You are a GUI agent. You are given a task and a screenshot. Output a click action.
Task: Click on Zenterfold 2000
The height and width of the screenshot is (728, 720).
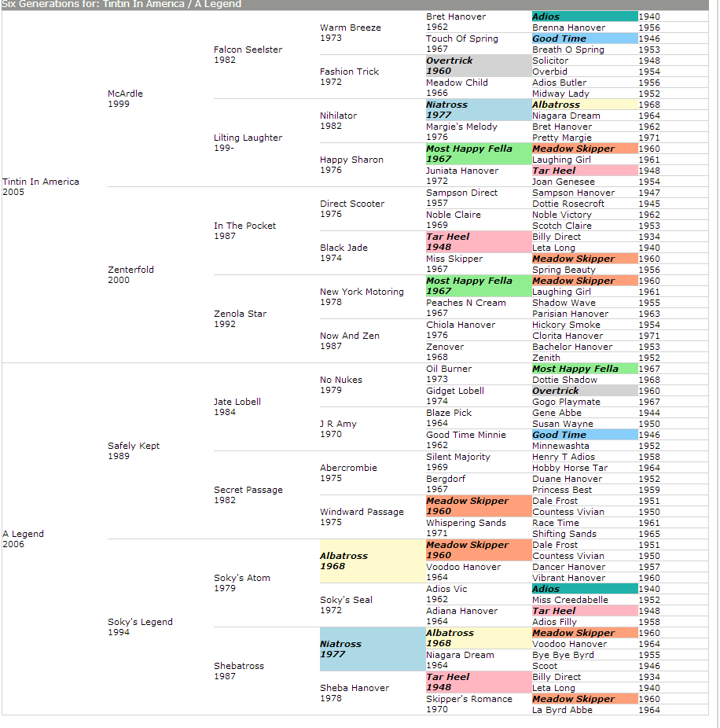130,270
